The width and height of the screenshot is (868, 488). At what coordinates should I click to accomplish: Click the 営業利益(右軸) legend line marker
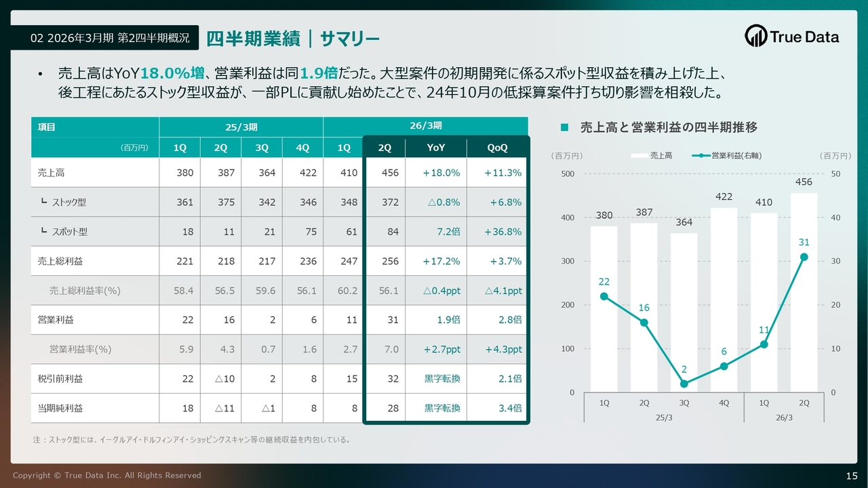point(700,156)
